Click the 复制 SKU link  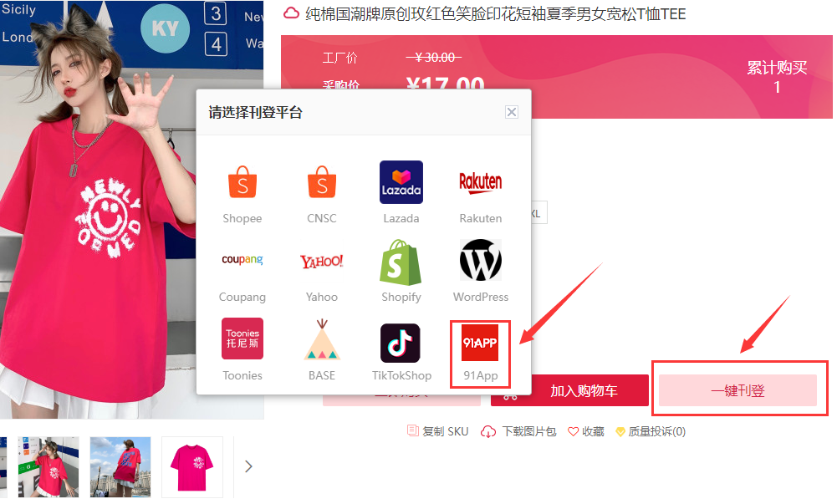coord(437,431)
